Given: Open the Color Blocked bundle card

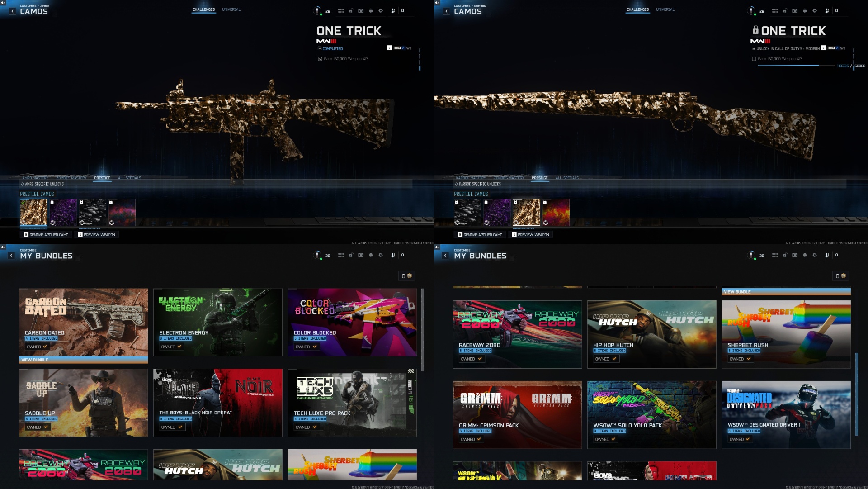Looking at the screenshot, I should tap(352, 322).
